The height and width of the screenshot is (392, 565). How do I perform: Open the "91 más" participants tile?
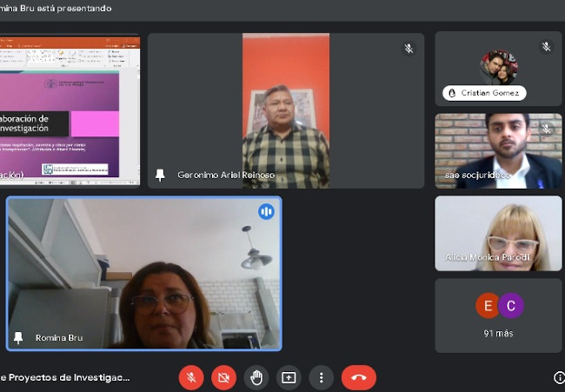(x=498, y=315)
